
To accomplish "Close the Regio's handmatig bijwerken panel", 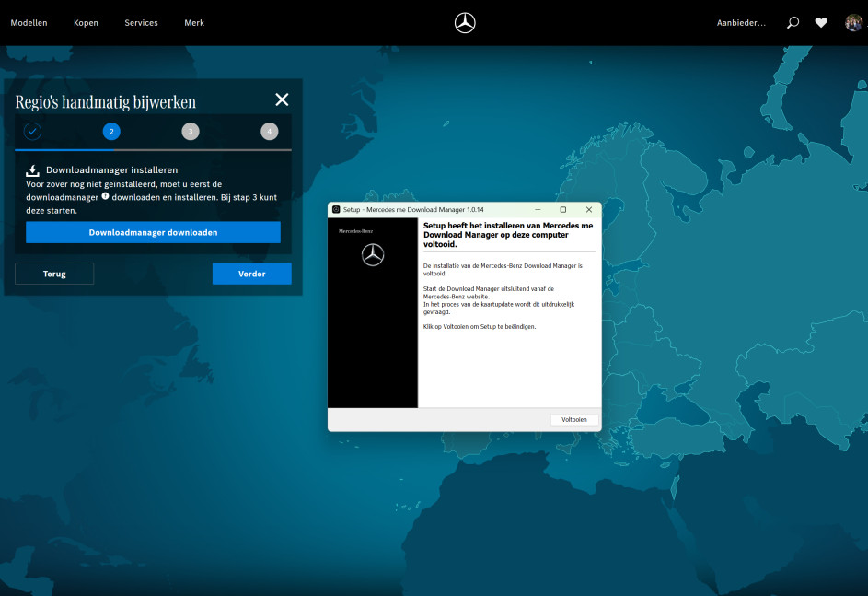I will click(x=282, y=99).
